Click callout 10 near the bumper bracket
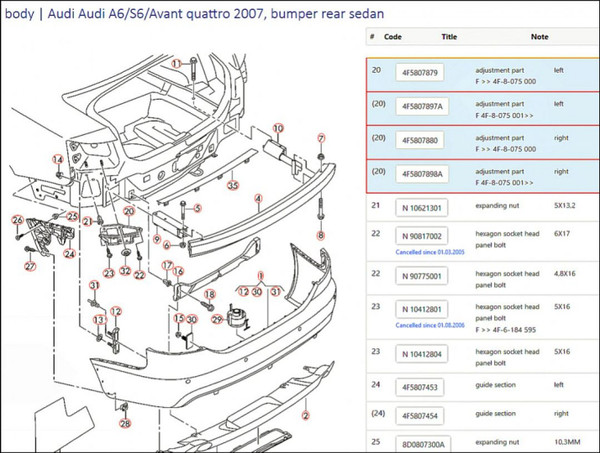The height and width of the screenshot is (453, 600). click(x=278, y=128)
